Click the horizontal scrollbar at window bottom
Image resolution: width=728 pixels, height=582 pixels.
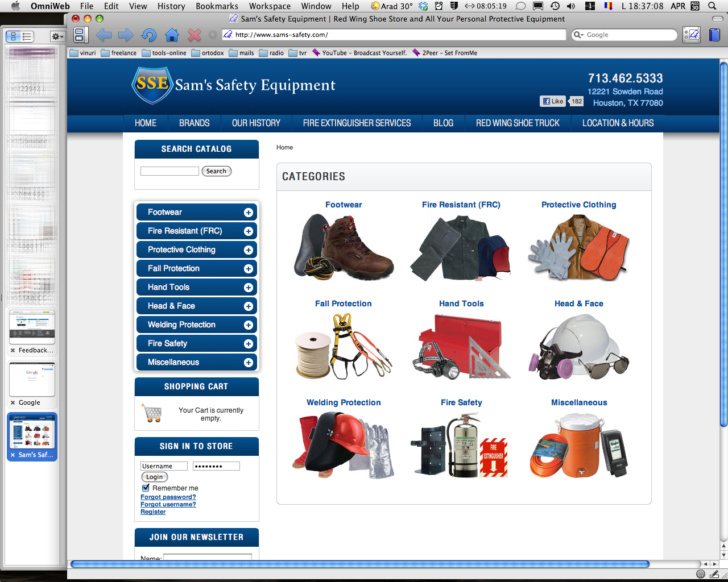click(x=359, y=564)
